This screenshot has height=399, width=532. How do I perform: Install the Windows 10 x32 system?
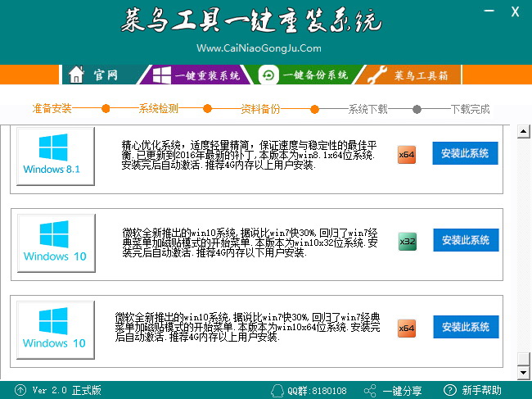click(x=466, y=240)
